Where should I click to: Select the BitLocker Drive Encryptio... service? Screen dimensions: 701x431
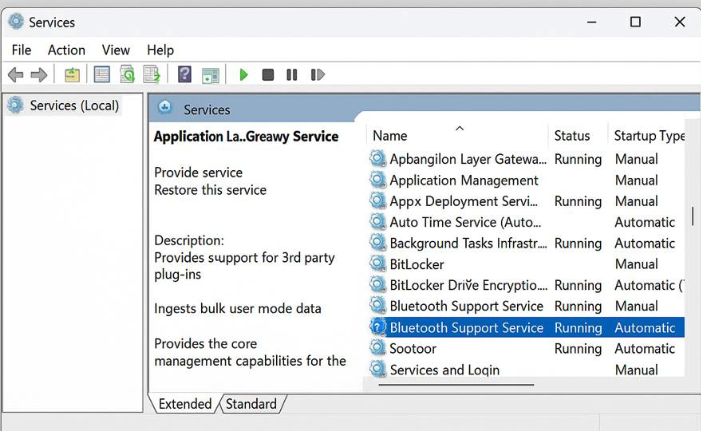(x=526, y=285)
